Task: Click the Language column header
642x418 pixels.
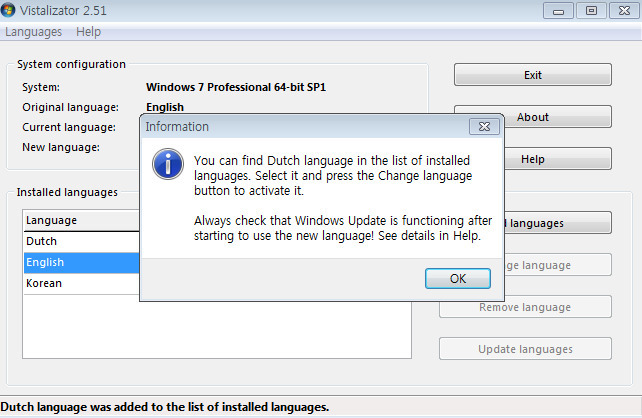Action: click(x=81, y=221)
